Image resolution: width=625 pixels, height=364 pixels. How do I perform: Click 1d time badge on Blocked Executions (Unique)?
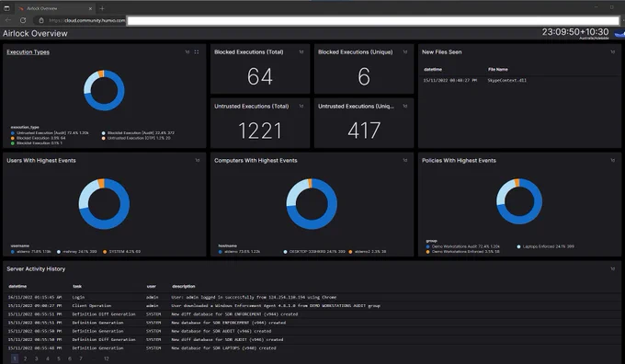coord(405,51)
